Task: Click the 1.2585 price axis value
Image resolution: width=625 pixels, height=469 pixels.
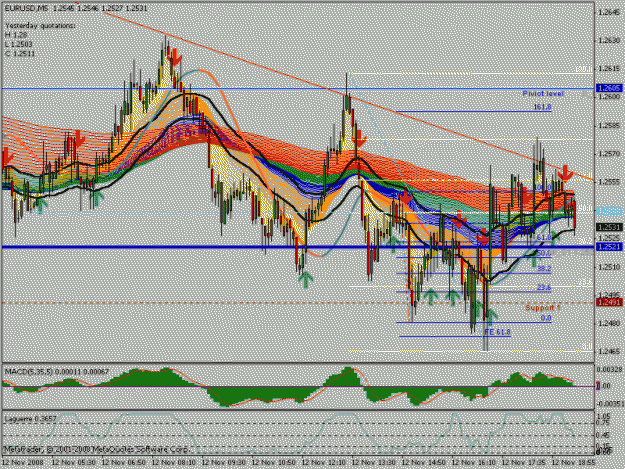Action: tap(609, 126)
